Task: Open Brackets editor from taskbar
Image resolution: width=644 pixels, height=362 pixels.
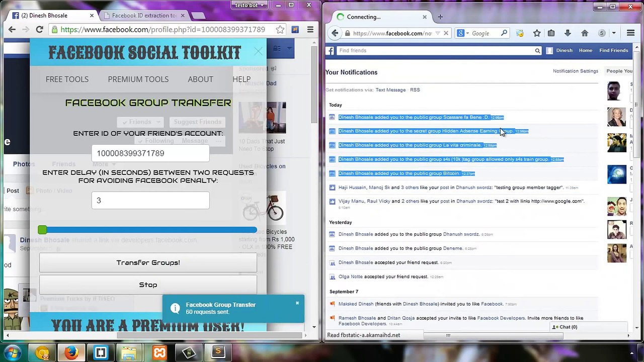Action: click(101, 352)
